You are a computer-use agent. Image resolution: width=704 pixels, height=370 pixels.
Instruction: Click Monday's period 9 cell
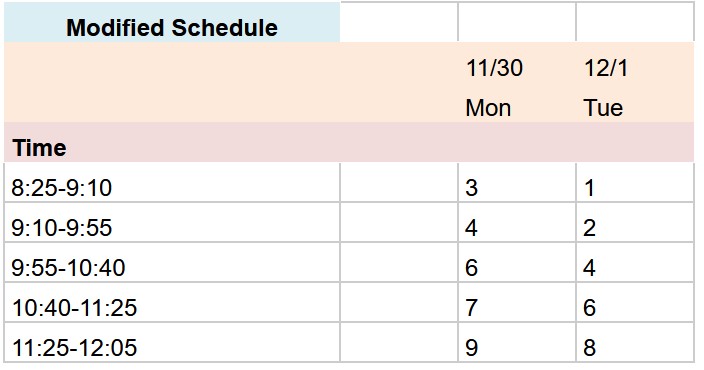[517, 342]
